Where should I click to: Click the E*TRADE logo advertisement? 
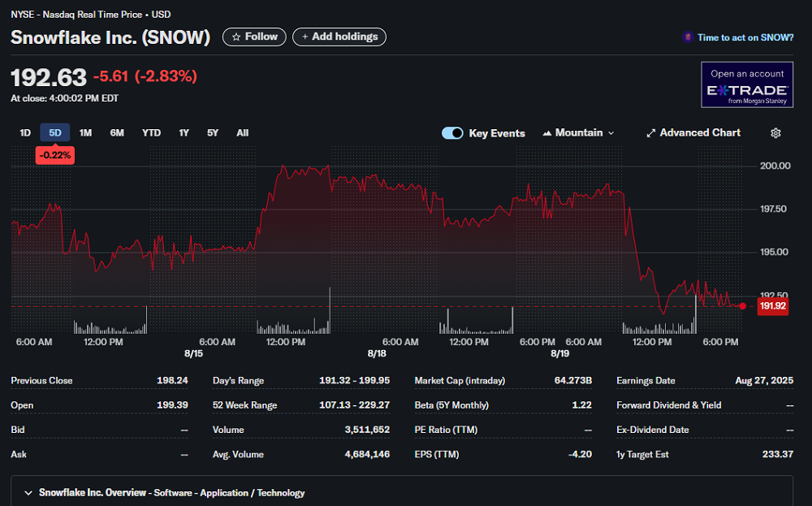pyautogui.click(x=747, y=92)
